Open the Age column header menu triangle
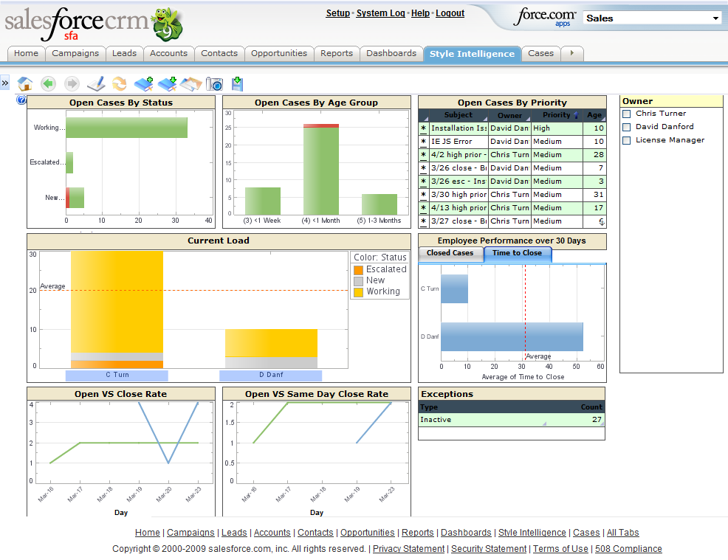The width and height of the screenshot is (728, 560). click(x=602, y=119)
